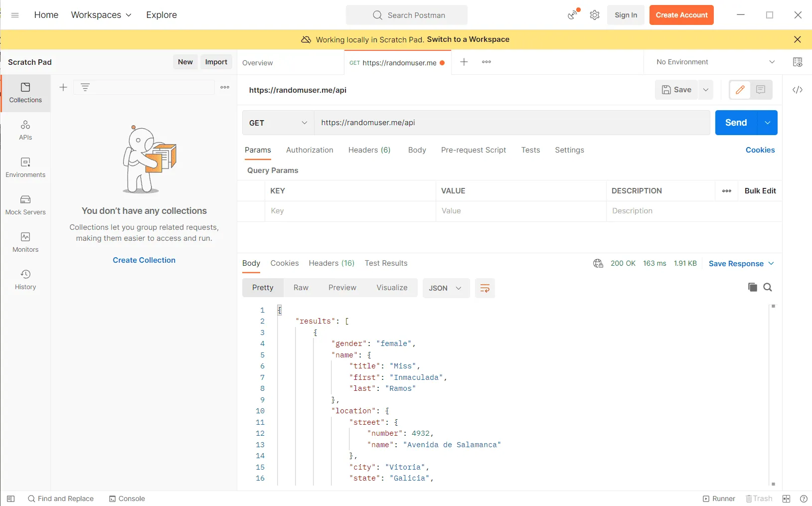This screenshot has width=812, height=506.
Task: Click the Import button
Action: (x=216, y=62)
